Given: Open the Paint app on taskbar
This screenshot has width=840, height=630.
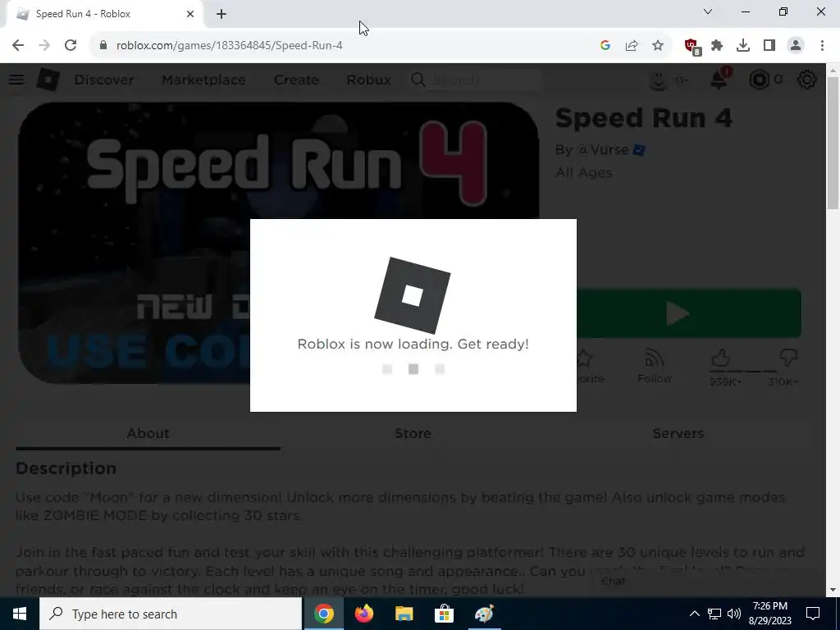Looking at the screenshot, I should [x=484, y=614].
